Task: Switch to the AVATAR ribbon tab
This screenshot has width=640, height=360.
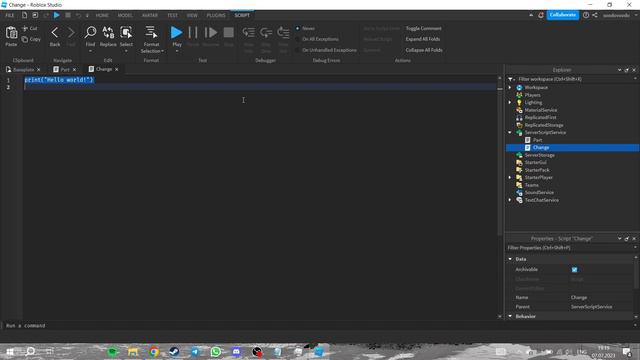Action: (x=150, y=16)
